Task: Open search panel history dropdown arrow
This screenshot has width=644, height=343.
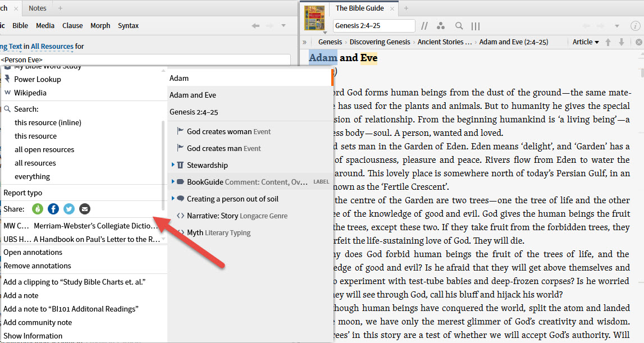Action: coord(284,25)
